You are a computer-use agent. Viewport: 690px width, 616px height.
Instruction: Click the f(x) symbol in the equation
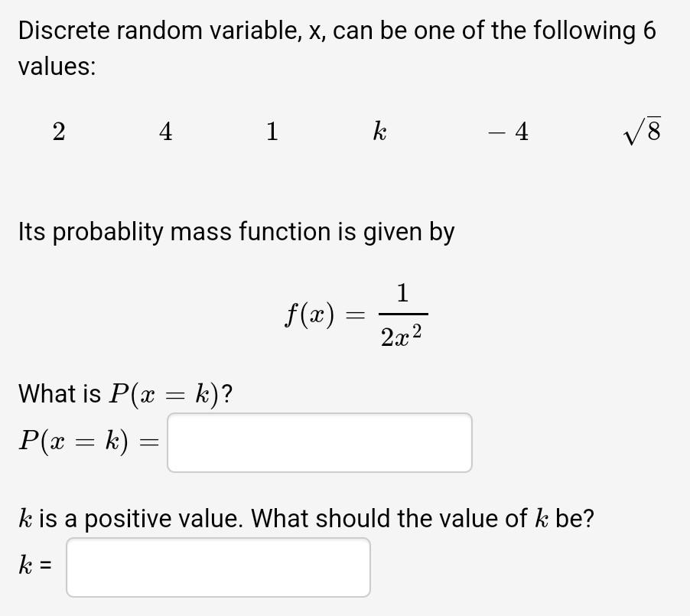pos(309,314)
